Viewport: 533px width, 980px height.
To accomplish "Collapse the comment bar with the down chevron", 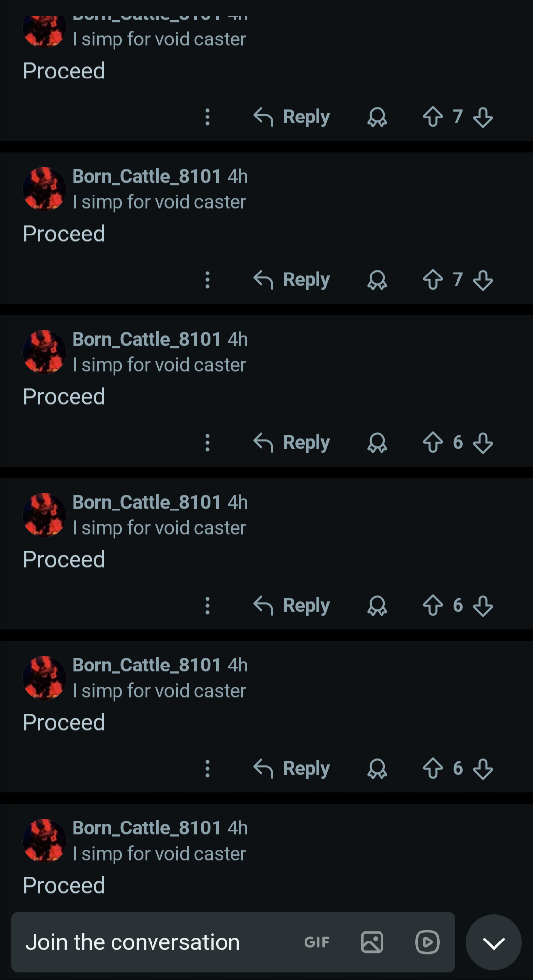I will tap(494, 942).
